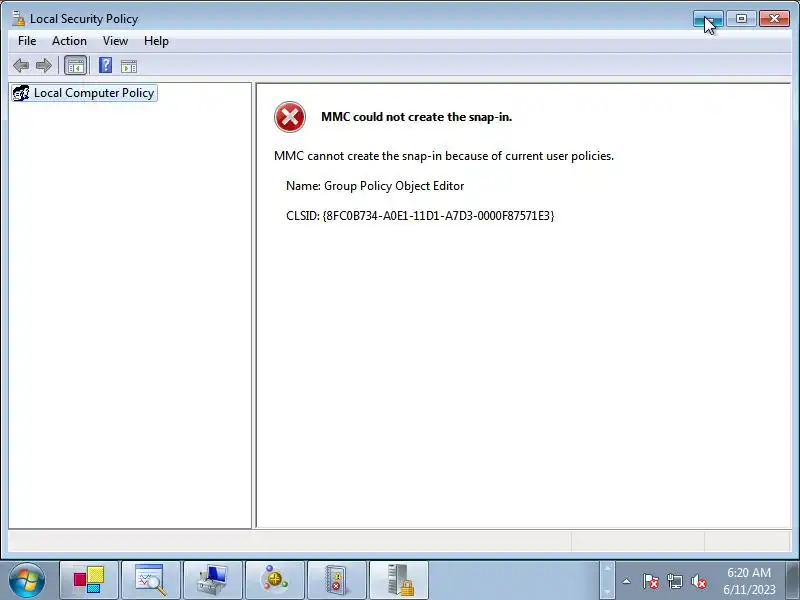Open the Help menu
The width and height of the screenshot is (800, 600).
pos(156,41)
